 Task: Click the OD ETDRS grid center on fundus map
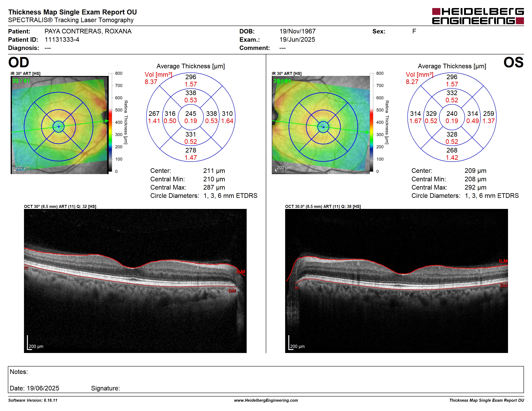tap(58, 127)
